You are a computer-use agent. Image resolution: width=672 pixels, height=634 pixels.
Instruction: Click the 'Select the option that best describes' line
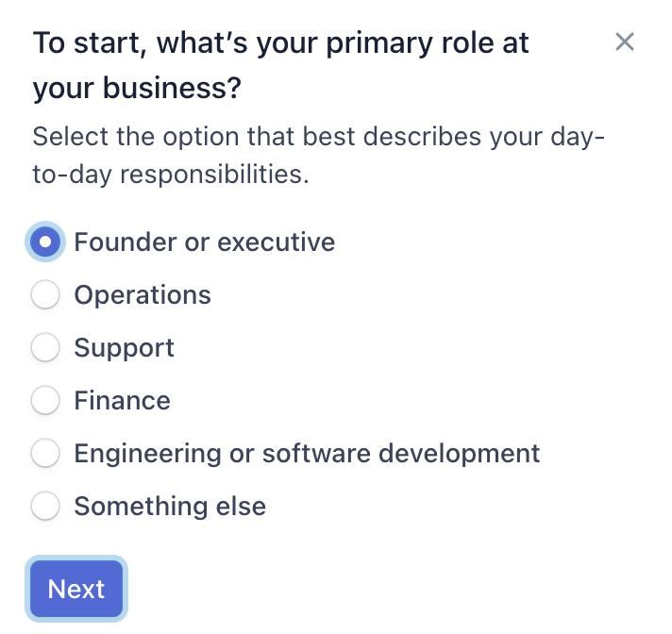(318, 136)
